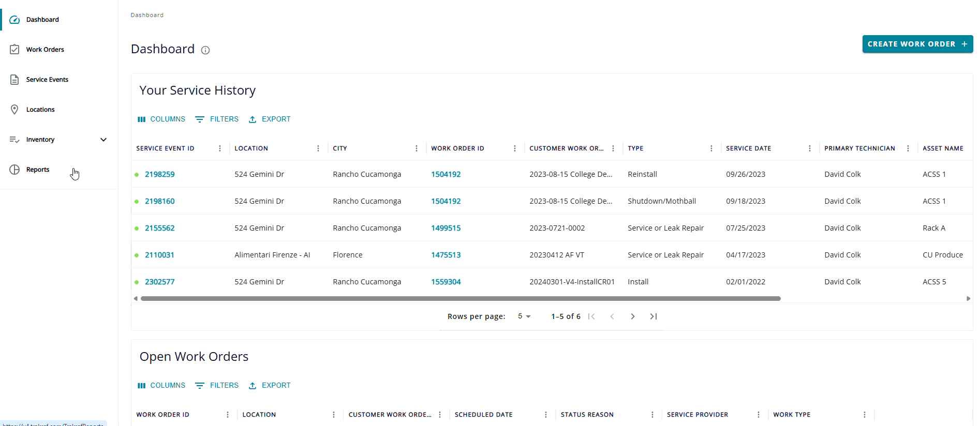Click Filters button in Your Service History
Image resolution: width=980 pixels, height=426 pixels.
(x=217, y=119)
